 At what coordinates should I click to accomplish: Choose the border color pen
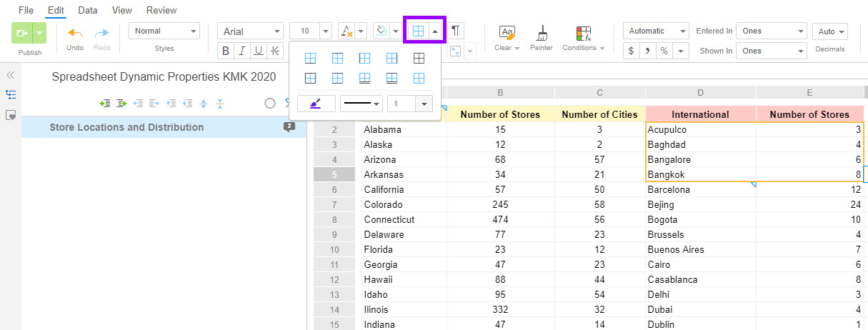click(316, 104)
